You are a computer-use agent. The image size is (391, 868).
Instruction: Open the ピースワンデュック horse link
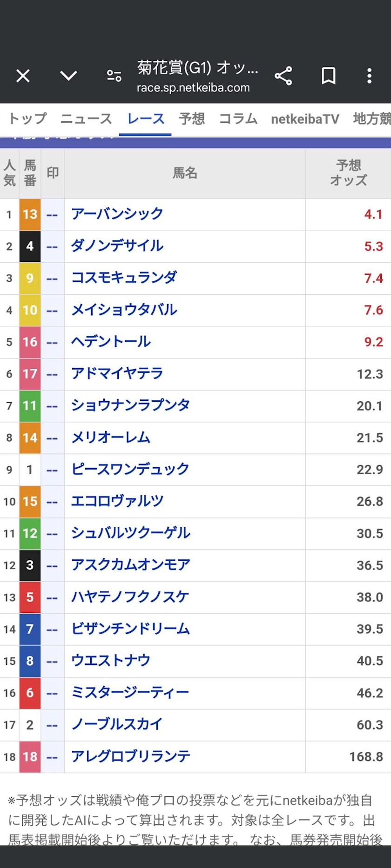click(x=130, y=469)
